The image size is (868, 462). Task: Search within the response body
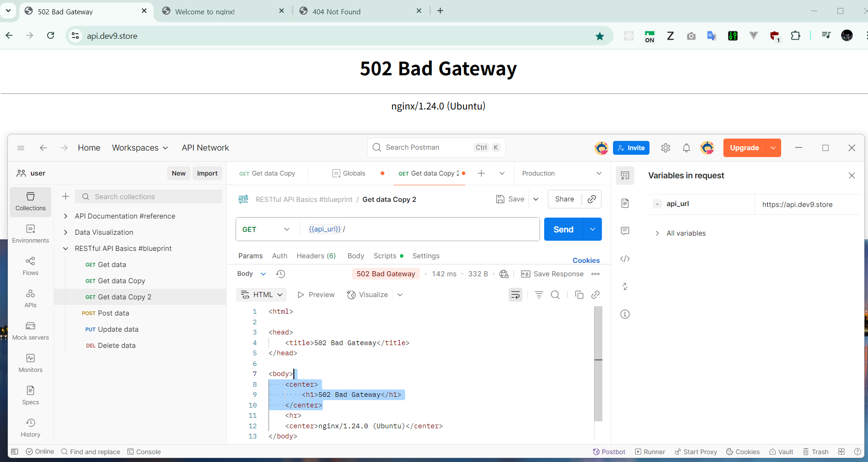click(x=555, y=295)
